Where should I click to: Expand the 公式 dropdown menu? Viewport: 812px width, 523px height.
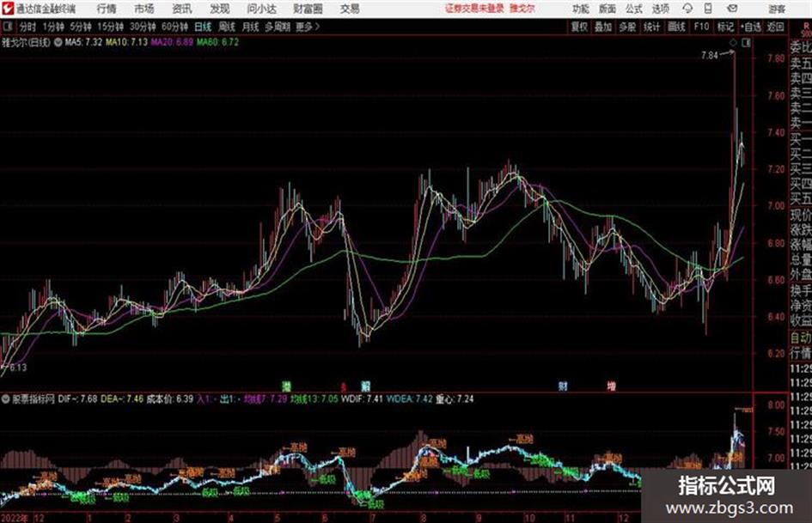(633, 9)
